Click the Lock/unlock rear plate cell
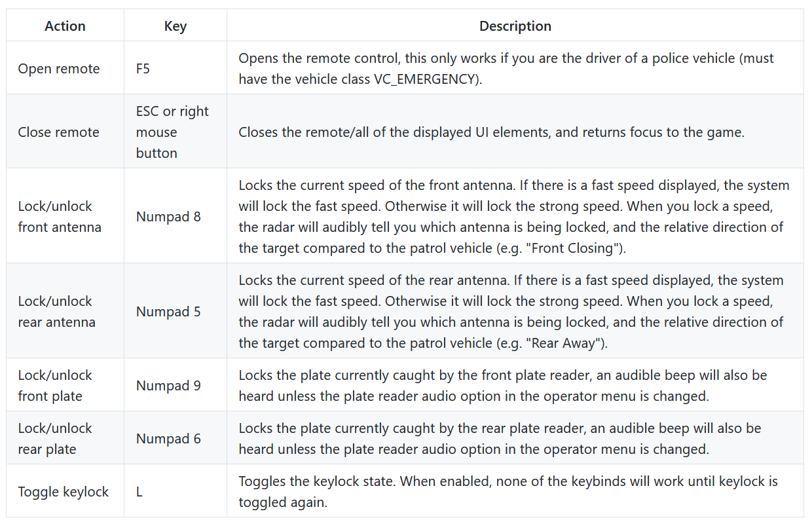Viewport: 812px width, 522px height. pyautogui.click(x=65, y=438)
